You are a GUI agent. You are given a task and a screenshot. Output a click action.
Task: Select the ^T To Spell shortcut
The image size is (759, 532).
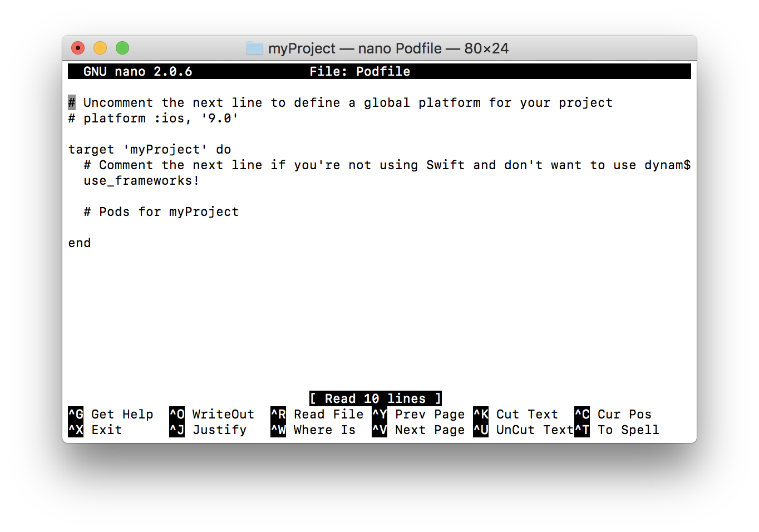[617, 430]
